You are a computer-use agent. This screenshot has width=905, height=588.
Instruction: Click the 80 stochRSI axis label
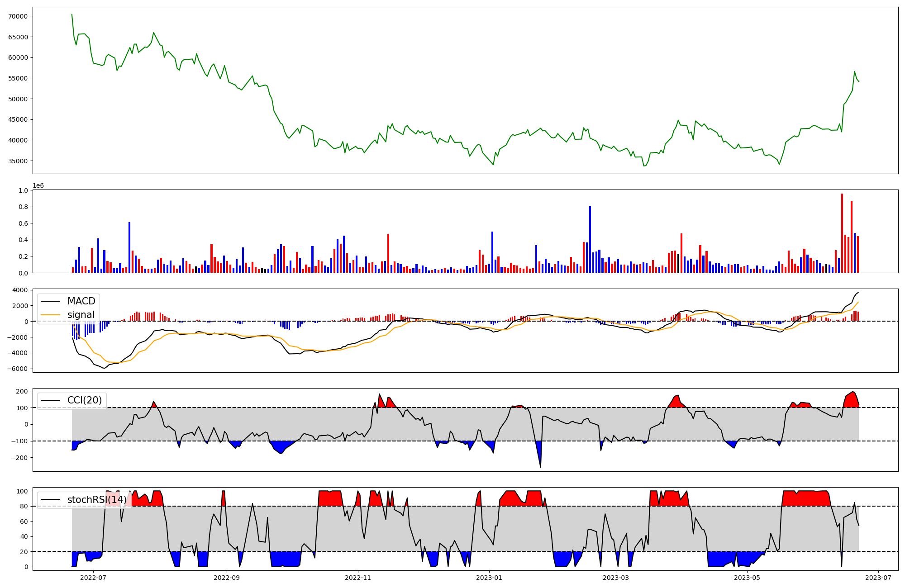click(x=24, y=507)
